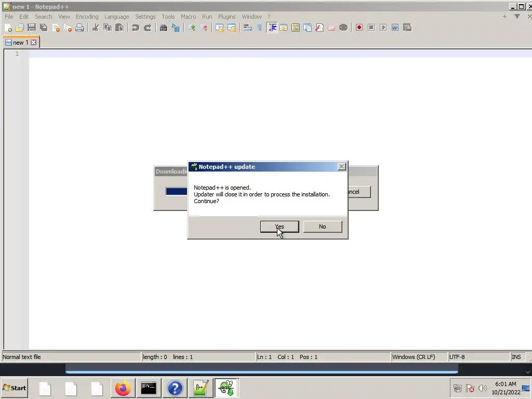Open the Start menu
This screenshot has height=399, width=532.
coord(14,388)
